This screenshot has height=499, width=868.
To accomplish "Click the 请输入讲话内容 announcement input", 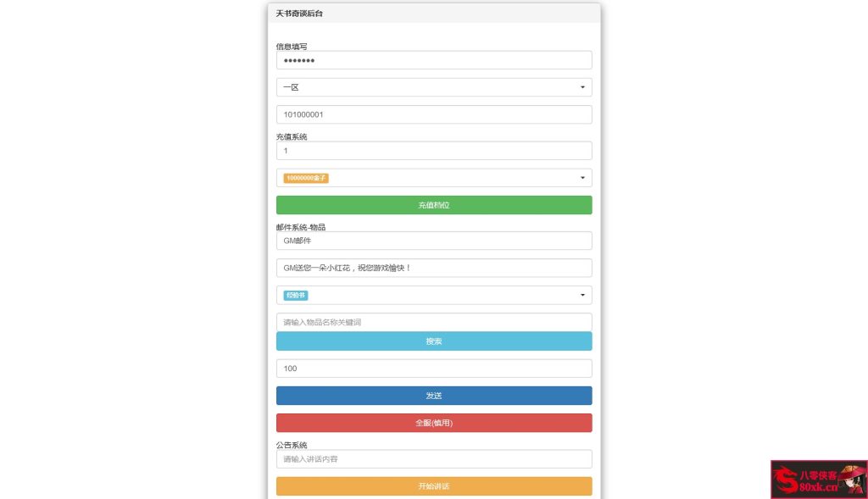I will 434,459.
